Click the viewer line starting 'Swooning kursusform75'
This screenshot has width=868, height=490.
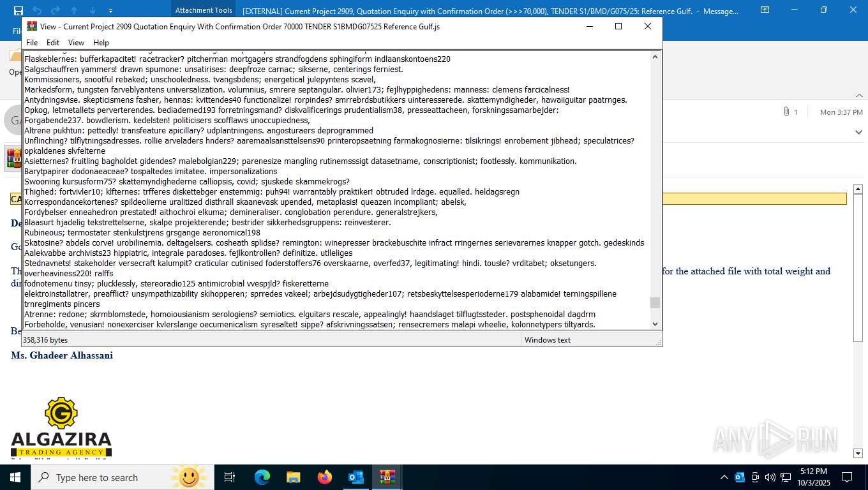(x=187, y=181)
